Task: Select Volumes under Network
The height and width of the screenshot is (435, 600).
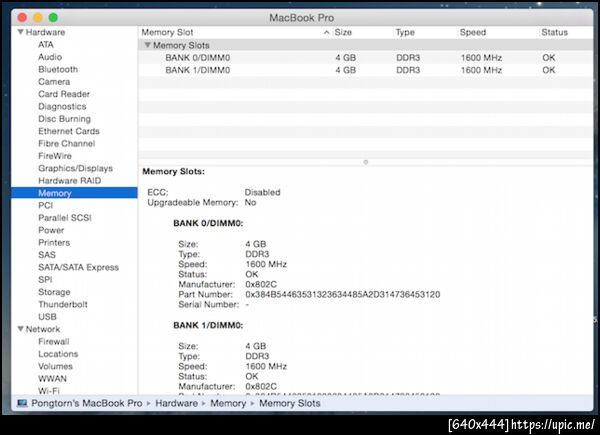Action: coord(55,366)
